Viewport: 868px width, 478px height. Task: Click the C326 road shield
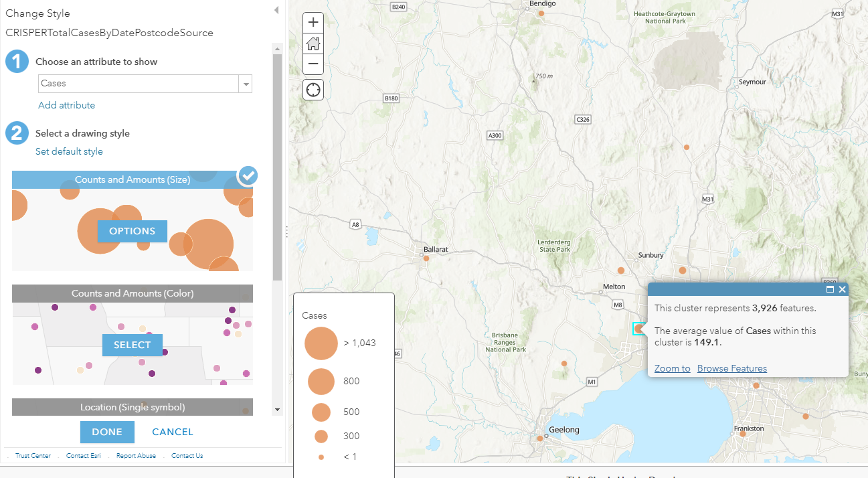tap(583, 119)
